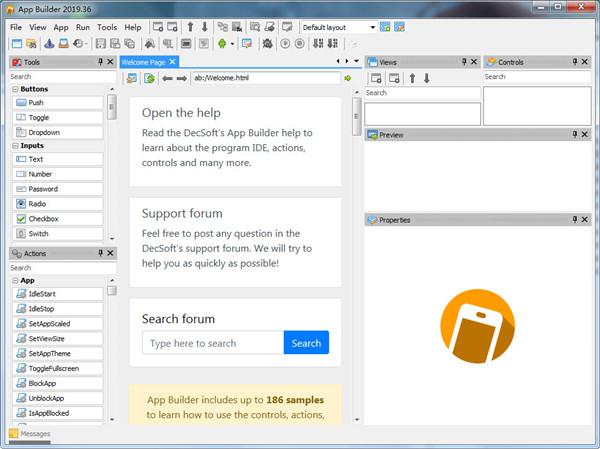
Task: Click the Welcome Page vertical scrollbar thumb
Action: tap(357, 116)
